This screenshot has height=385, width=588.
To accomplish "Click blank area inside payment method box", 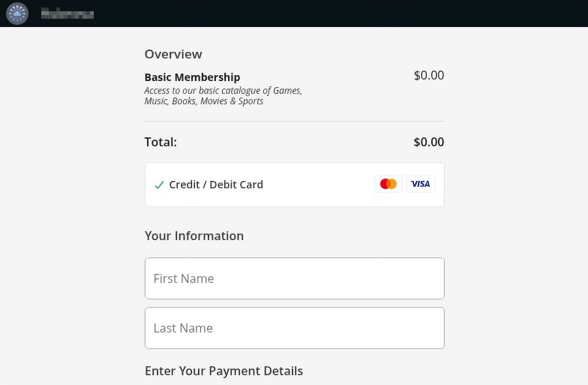I will click(x=319, y=185).
